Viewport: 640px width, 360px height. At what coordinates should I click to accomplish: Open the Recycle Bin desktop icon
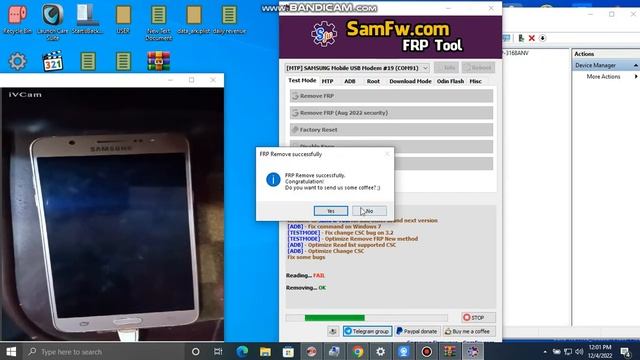click(x=17, y=20)
